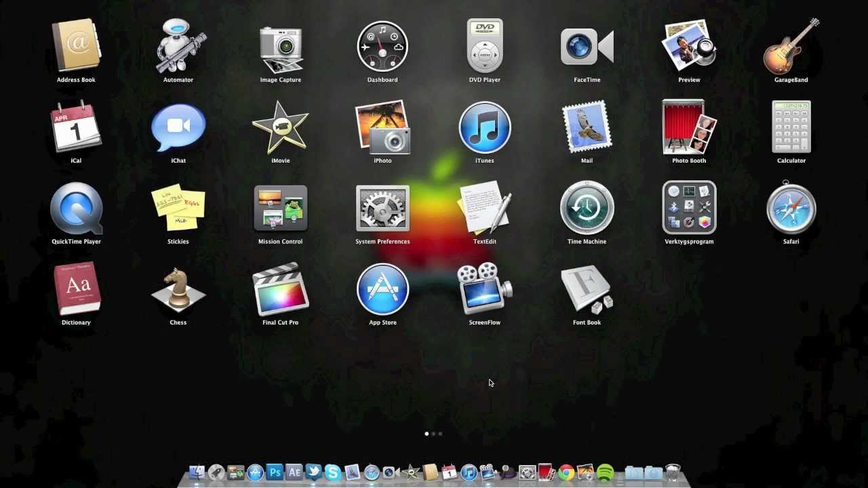The width and height of the screenshot is (868, 488).
Task: Open the Trash in the Dock
Action: pos(673,472)
